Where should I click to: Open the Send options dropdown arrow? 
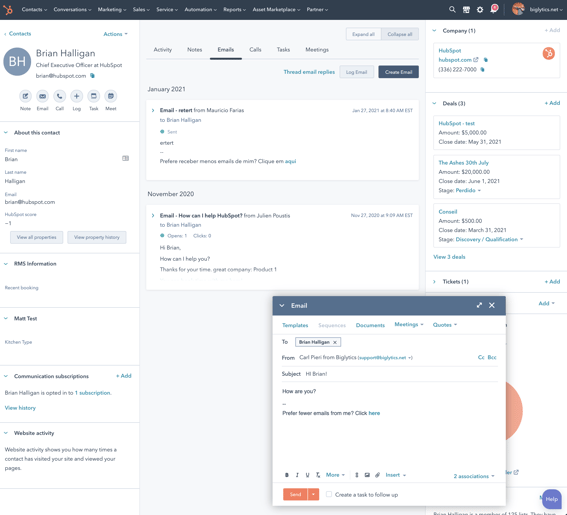click(x=313, y=494)
